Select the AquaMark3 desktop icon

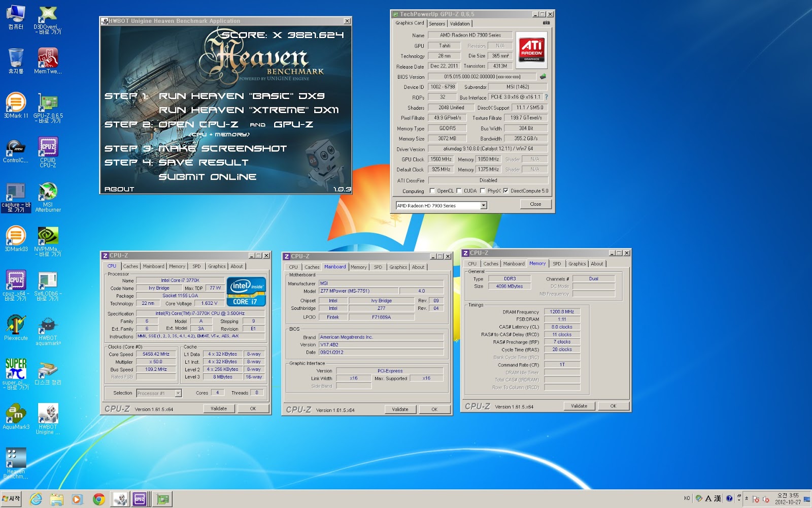(x=16, y=417)
